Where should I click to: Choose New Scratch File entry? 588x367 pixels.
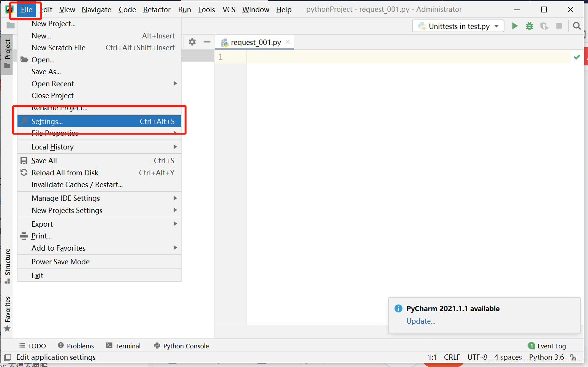click(x=99, y=48)
